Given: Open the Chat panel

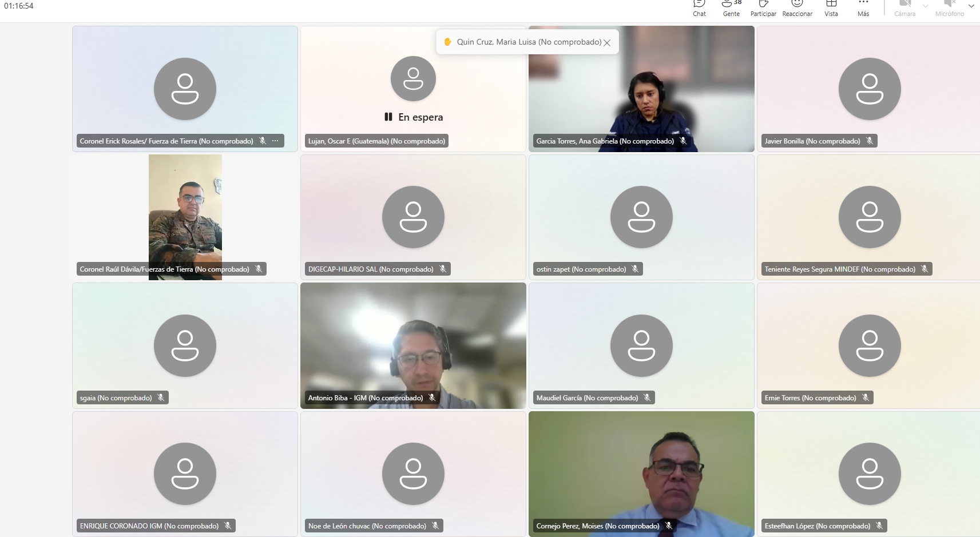Looking at the screenshot, I should click(699, 8).
